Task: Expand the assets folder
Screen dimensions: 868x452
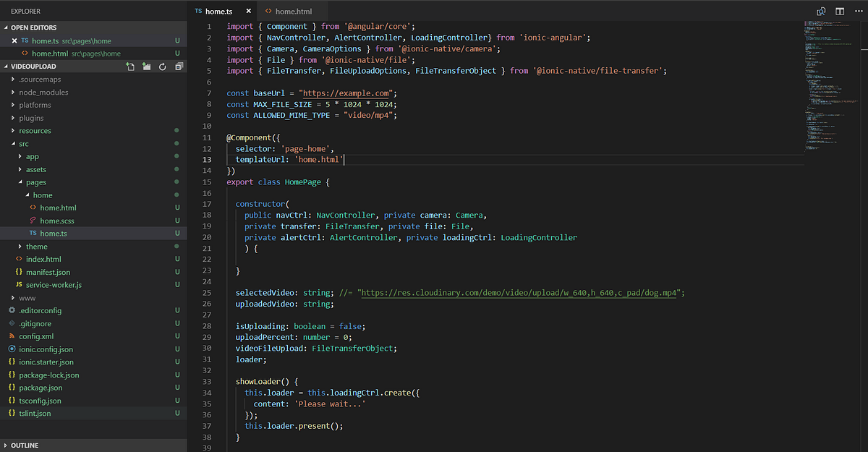Action: [93, 169]
